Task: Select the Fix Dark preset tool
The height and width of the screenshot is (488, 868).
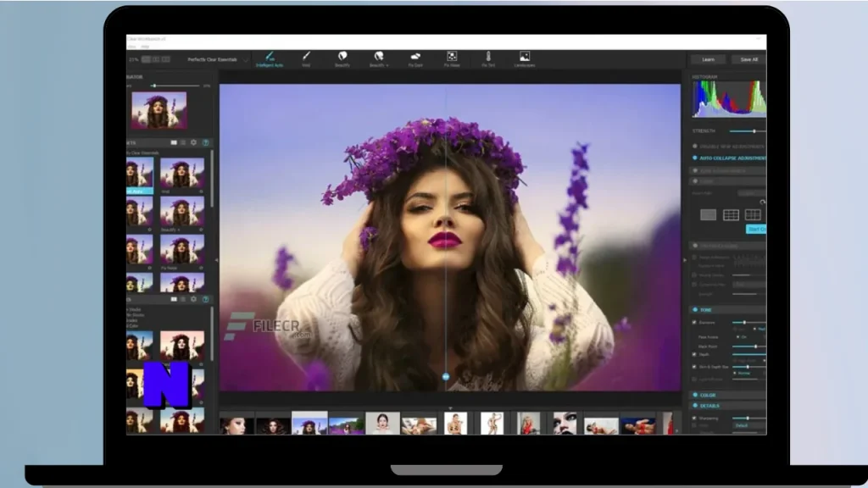Action: click(415, 59)
